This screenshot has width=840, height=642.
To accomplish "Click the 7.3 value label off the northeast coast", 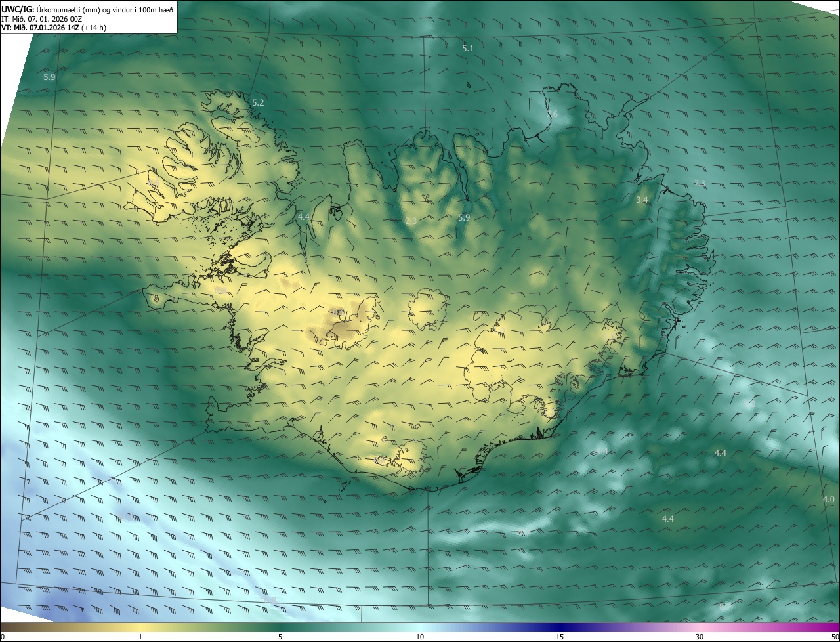I will pyautogui.click(x=700, y=183).
